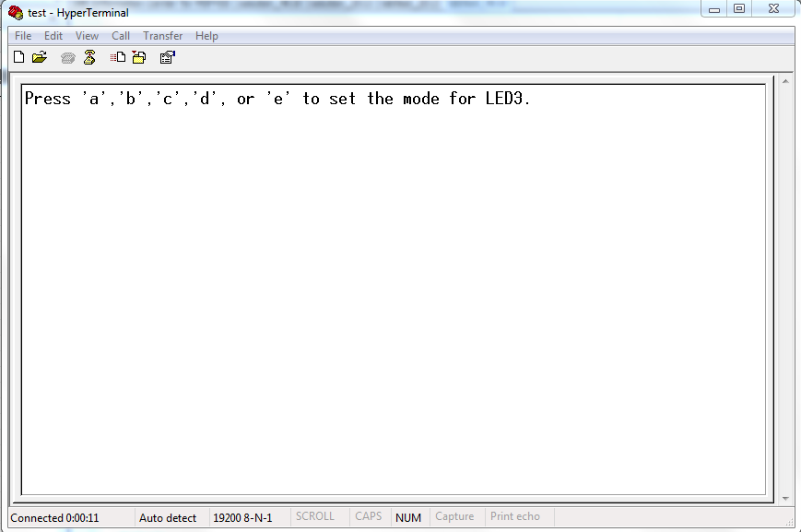The width and height of the screenshot is (801, 532).
Task: Open the View menu
Action: 87,35
